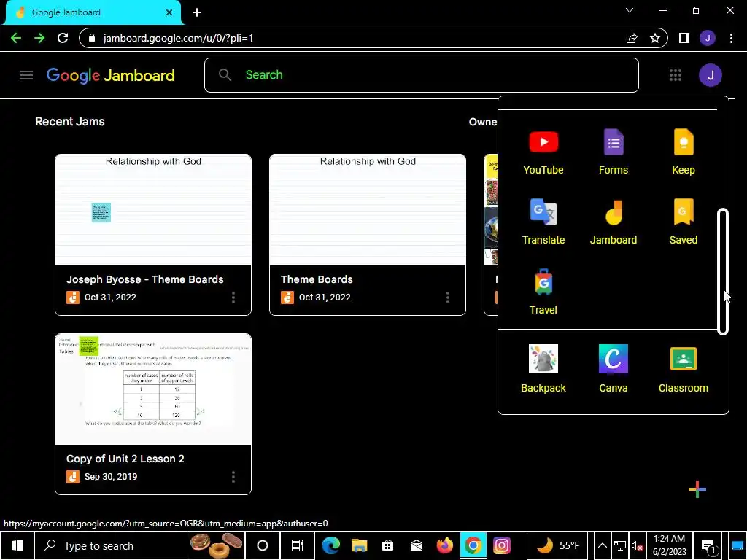
Task: Open a new browser tab
Action: coord(197,12)
